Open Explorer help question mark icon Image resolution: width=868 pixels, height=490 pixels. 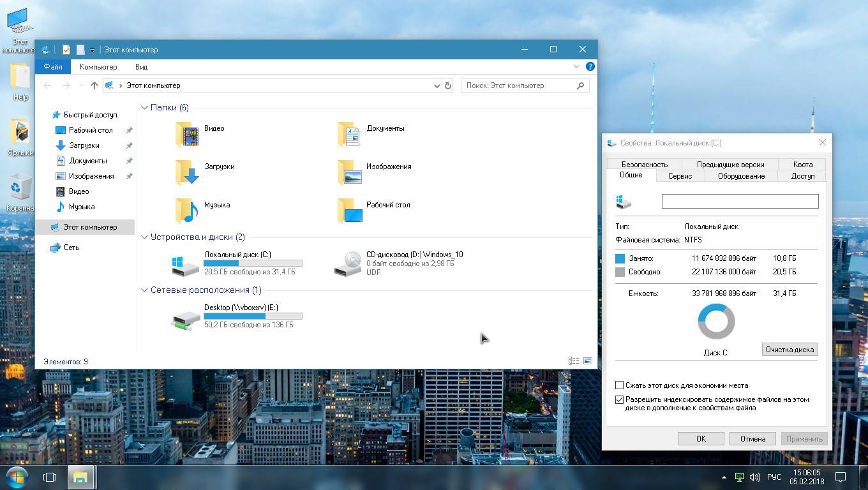(x=590, y=66)
